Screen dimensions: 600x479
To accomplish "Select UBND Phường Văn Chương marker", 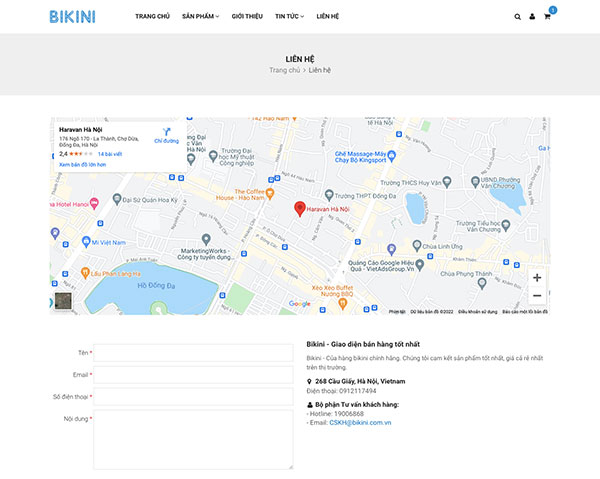I will click(x=475, y=182).
